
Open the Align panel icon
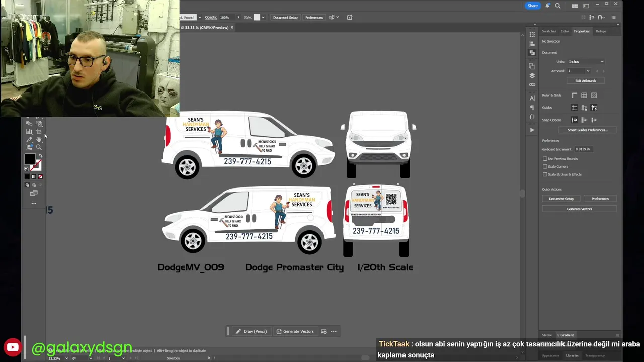pos(532,44)
